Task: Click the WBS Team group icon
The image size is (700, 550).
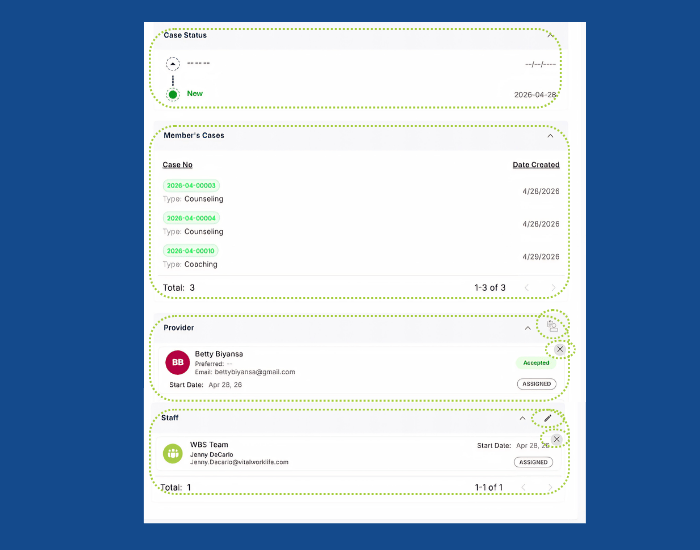Action: (x=173, y=454)
